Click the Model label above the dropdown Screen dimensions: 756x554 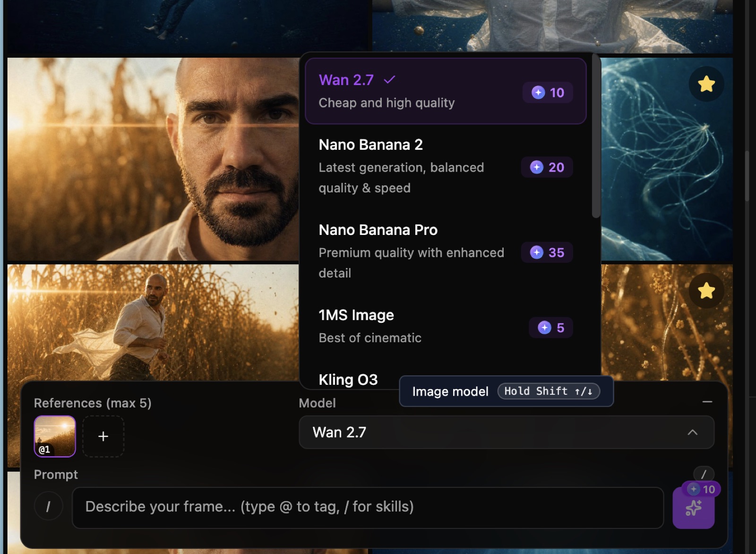click(x=317, y=403)
